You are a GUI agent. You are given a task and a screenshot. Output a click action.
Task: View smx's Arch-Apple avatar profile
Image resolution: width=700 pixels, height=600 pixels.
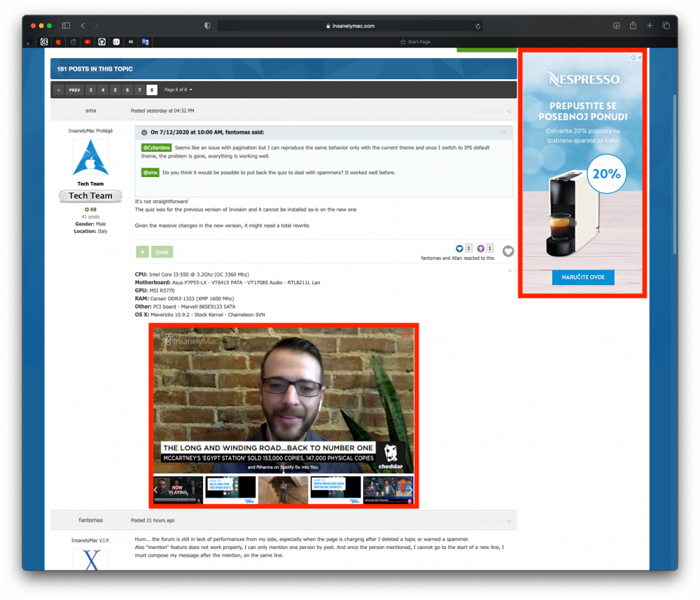90,157
